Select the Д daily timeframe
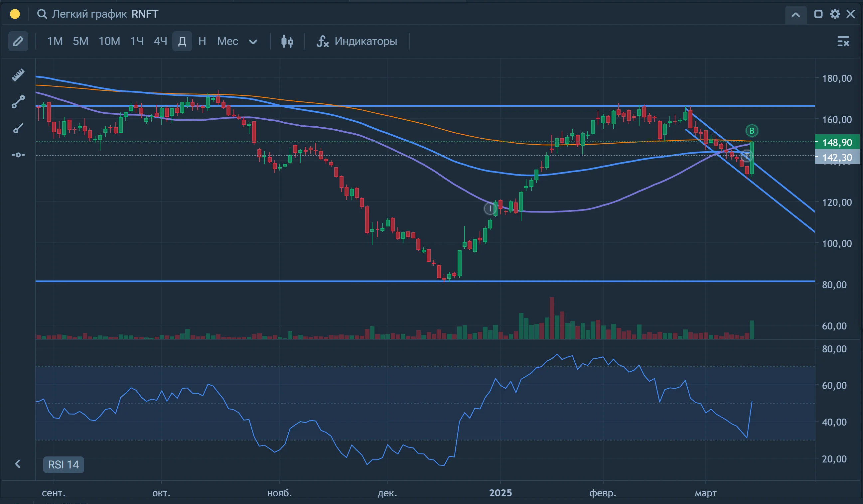The height and width of the screenshot is (504, 863). click(x=182, y=42)
